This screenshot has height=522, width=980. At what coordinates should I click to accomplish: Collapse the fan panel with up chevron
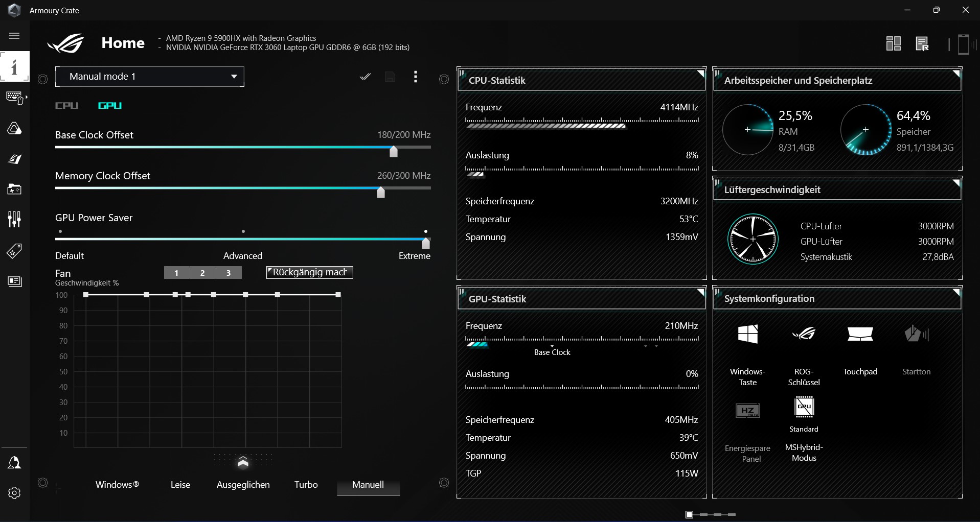point(243,462)
